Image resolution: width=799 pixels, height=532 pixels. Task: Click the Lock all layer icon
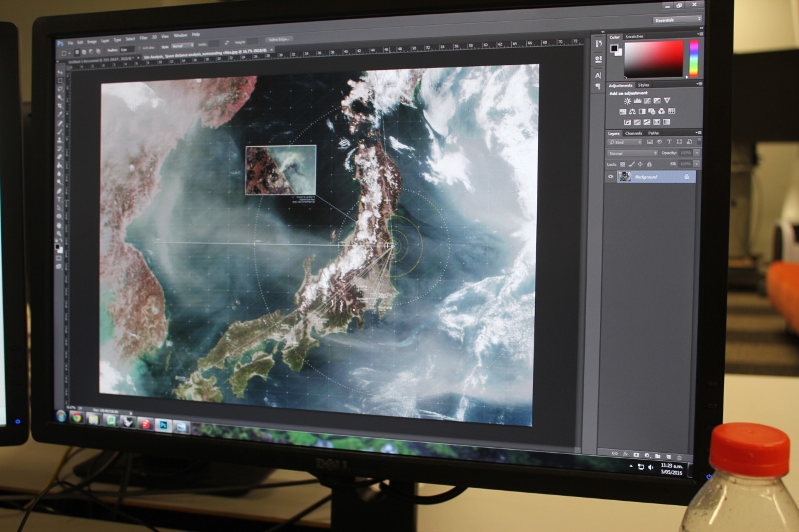tap(649, 164)
